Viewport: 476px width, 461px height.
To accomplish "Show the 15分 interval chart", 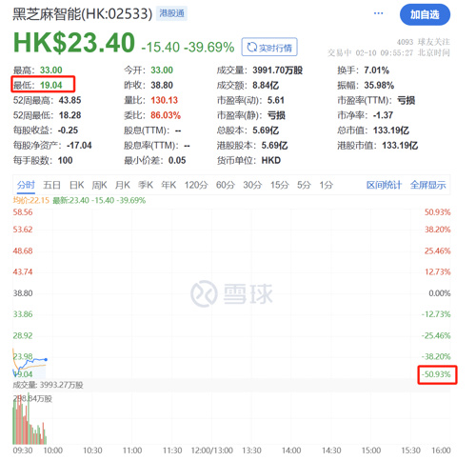I will (280, 185).
